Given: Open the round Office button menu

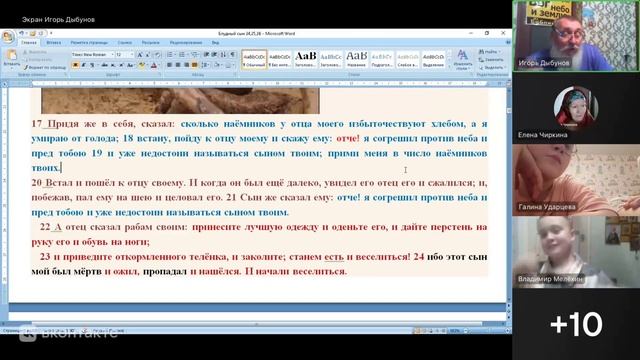Looking at the screenshot, I should pos(8,37).
